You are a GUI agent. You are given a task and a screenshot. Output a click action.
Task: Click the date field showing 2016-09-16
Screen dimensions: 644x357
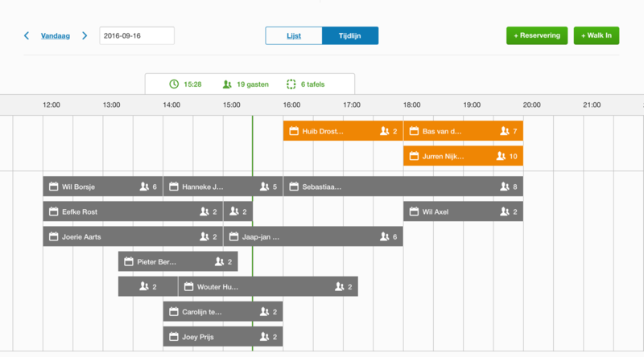coord(137,36)
